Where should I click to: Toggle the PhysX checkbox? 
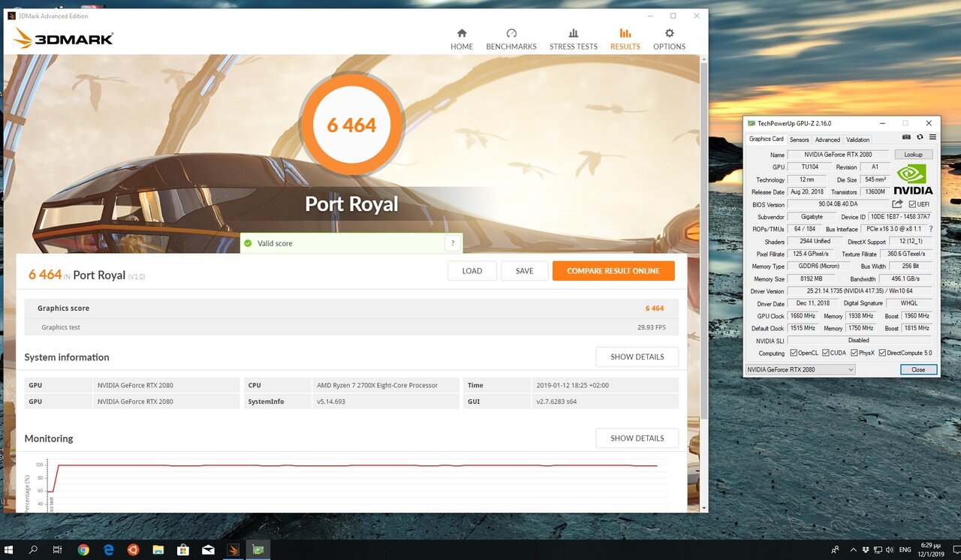pyautogui.click(x=854, y=353)
